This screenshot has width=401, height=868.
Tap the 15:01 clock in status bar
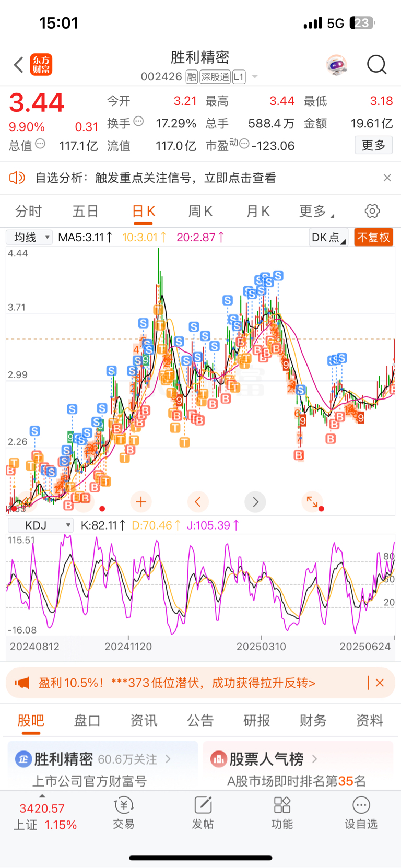[x=58, y=23]
